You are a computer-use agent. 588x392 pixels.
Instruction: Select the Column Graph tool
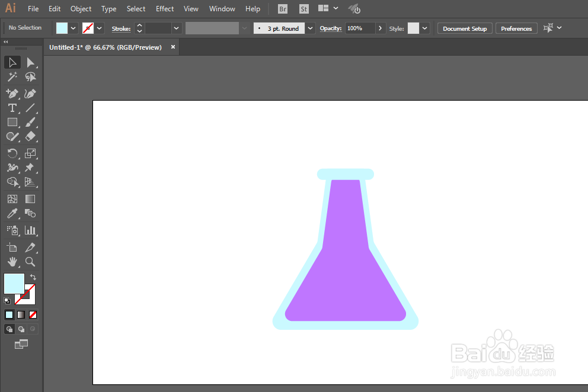coord(30,230)
